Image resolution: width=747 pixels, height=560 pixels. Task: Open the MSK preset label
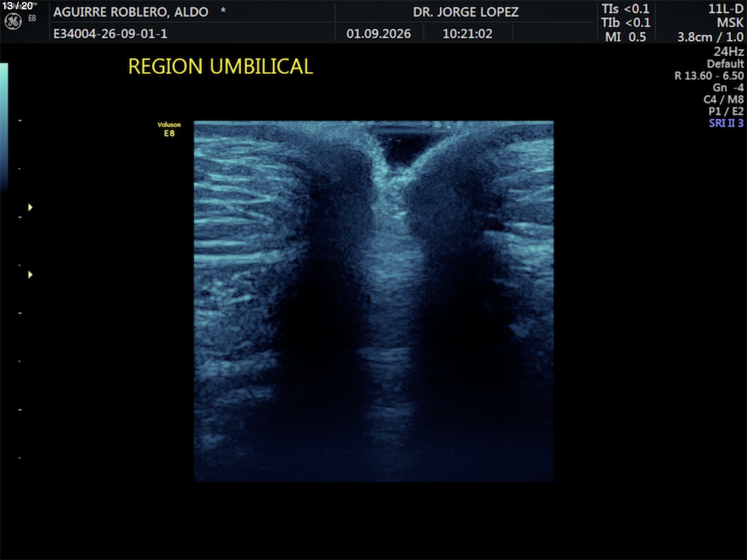tap(730, 22)
